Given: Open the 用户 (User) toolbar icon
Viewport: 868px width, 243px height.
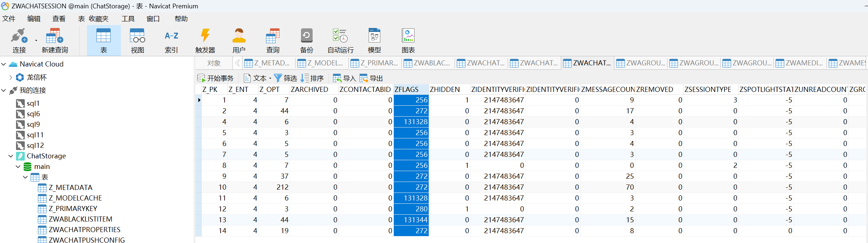Looking at the screenshot, I should tap(239, 40).
